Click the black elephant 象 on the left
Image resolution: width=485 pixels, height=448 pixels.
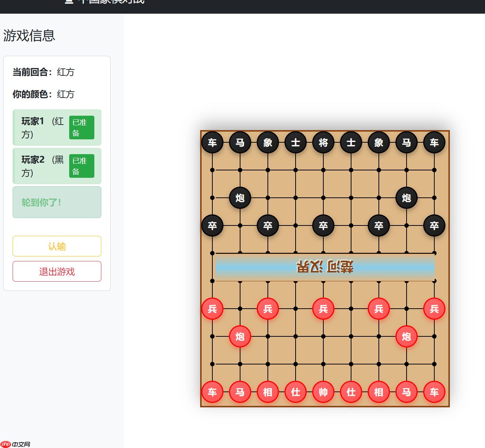(x=267, y=142)
